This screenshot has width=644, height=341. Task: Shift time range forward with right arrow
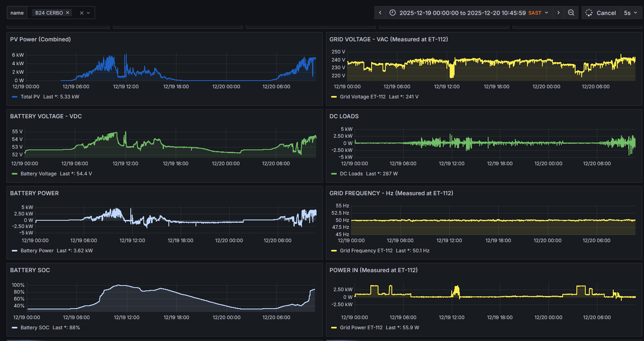pos(559,13)
